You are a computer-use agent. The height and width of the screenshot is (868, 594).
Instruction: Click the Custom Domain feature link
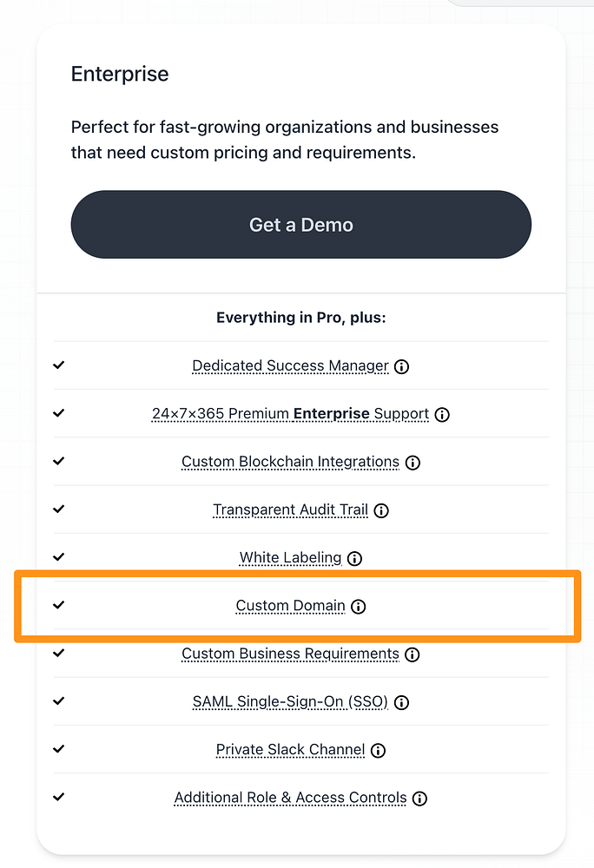pos(290,606)
